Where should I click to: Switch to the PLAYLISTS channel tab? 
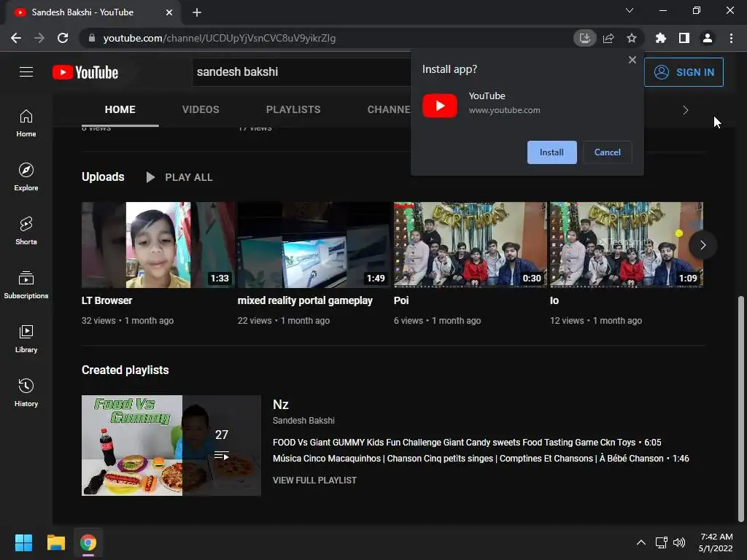(x=293, y=109)
